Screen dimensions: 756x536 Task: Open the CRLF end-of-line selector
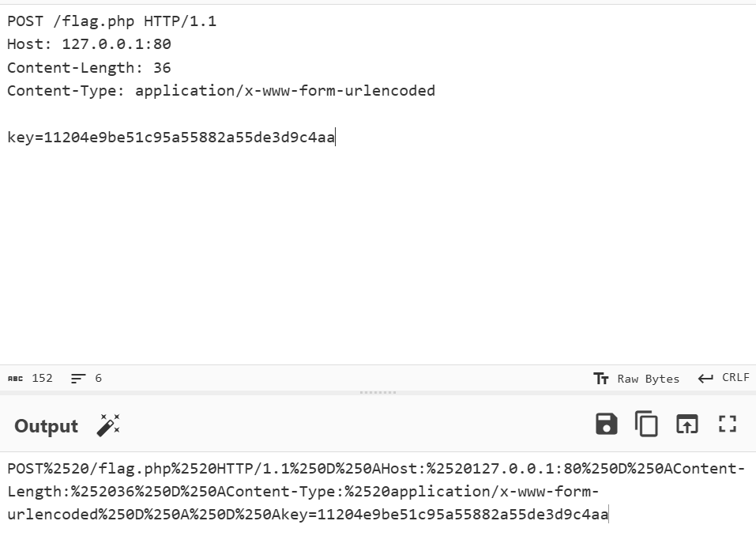[723, 378]
